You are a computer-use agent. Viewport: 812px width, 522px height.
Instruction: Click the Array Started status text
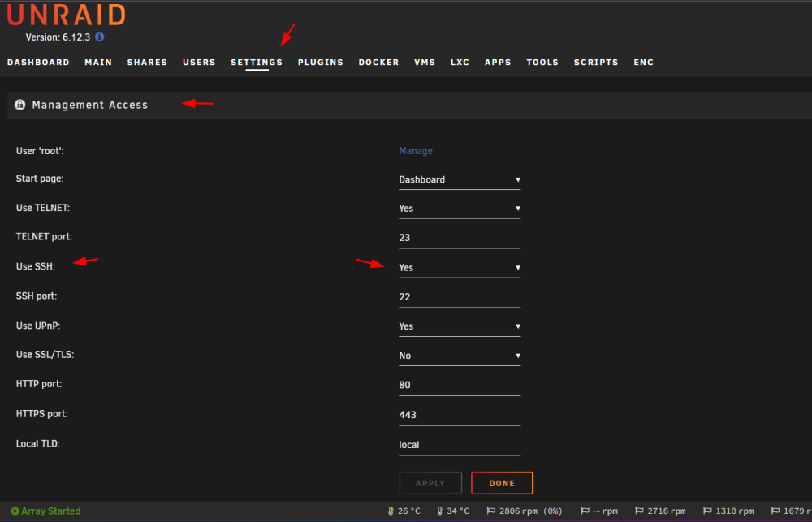pyautogui.click(x=50, y=511)
